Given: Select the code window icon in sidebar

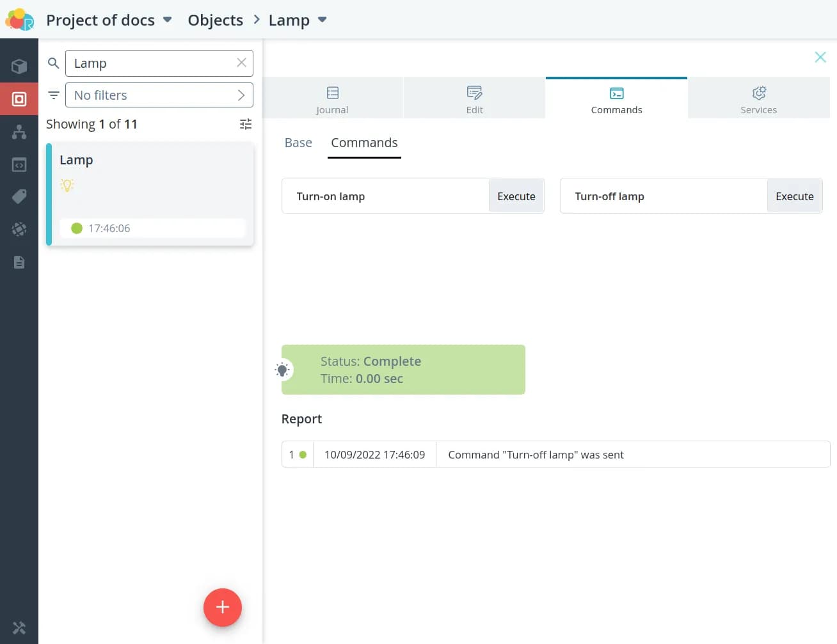Looking at the screenshot, I should pos(19,165).
